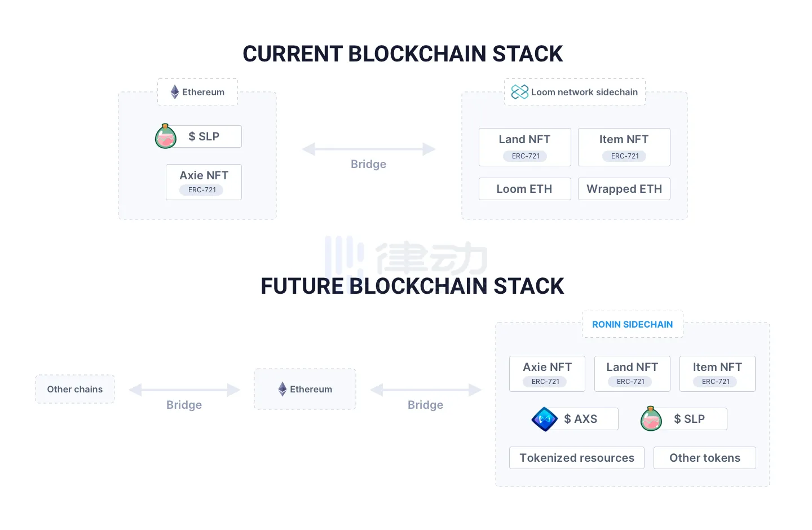
Task: Click the SLP potion icon in Ronin sidechain
Action: pos(651,419)
